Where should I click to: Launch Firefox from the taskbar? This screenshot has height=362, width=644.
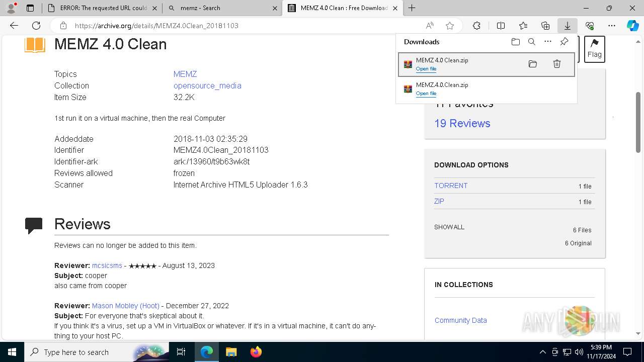(x=256, y=352)
